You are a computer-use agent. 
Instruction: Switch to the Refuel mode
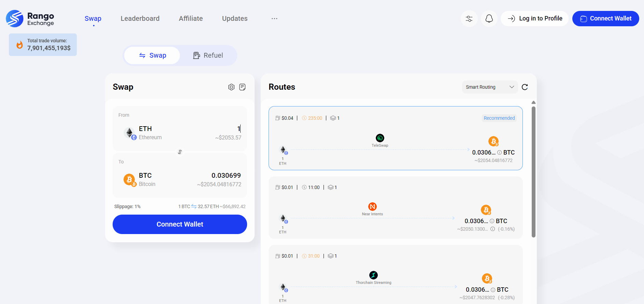pos(208,55)
